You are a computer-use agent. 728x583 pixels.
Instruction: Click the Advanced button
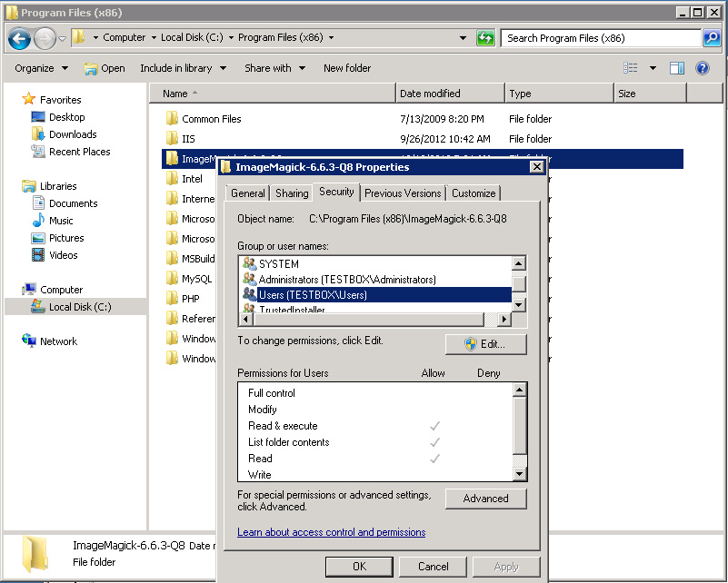point(485,499)
